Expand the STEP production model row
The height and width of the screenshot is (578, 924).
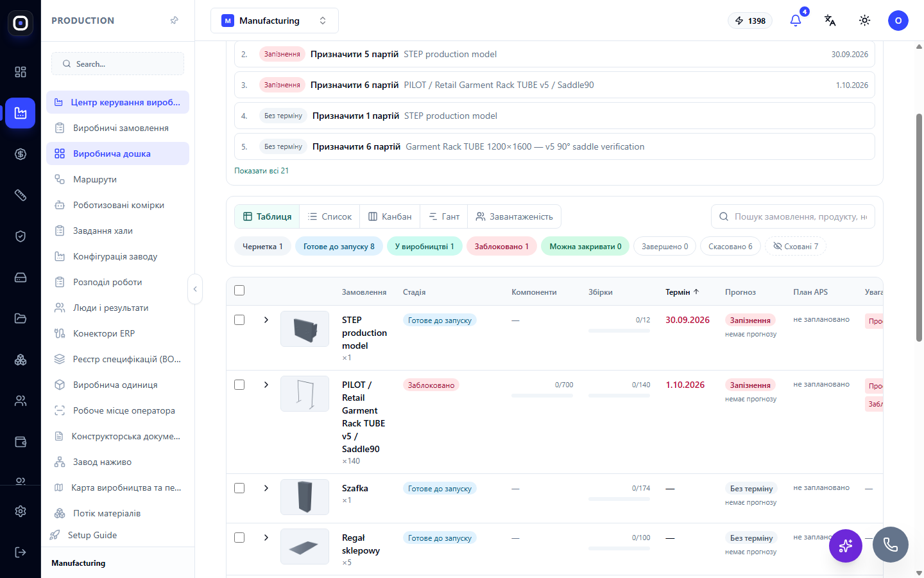click(x=266, y=320)
